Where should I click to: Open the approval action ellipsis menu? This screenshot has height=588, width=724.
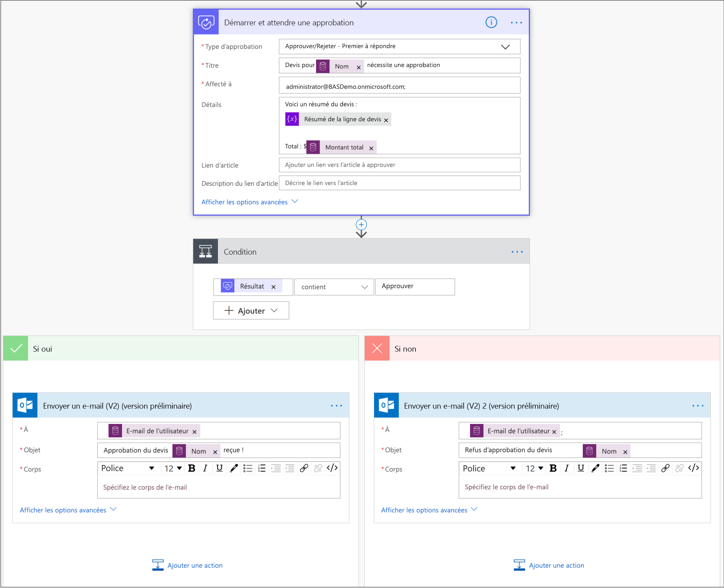[x=516, y=22]
